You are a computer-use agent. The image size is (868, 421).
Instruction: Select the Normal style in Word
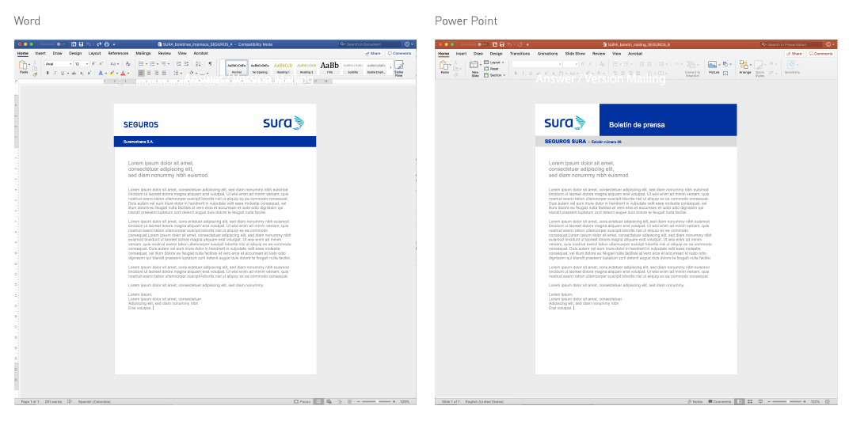tap(236, 67)
